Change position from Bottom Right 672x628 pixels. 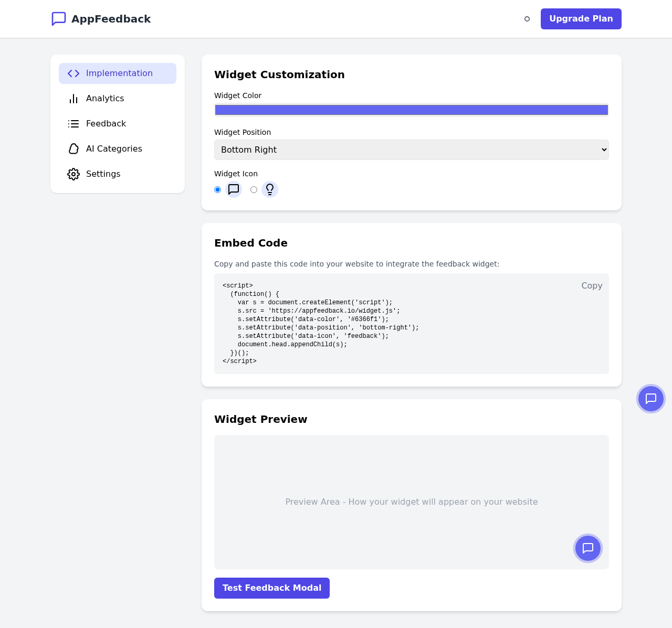click(411, 150)
